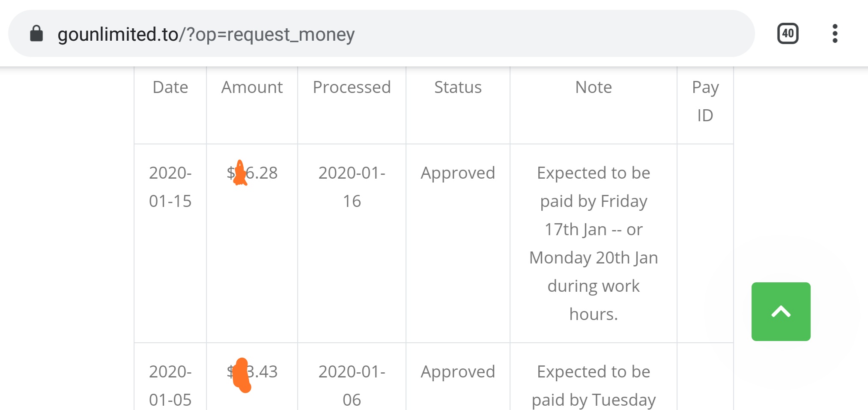Click the first row's Approved status

click(458, 173)
